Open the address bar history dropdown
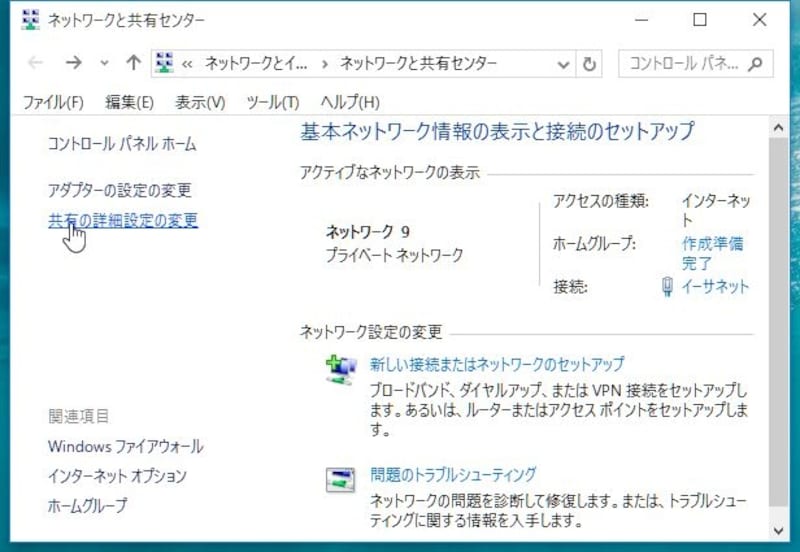Image resolution: width=800 pixels, height=552 pixels. (563, 64)
